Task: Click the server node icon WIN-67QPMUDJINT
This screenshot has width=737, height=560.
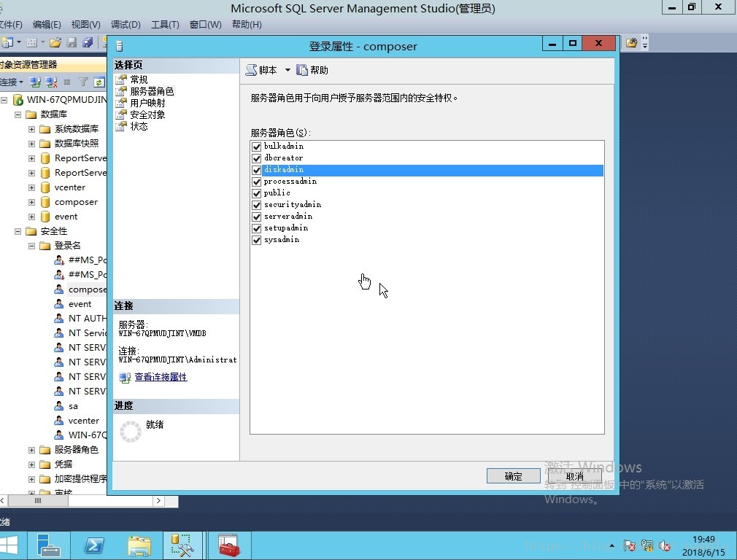Action: 18,100
